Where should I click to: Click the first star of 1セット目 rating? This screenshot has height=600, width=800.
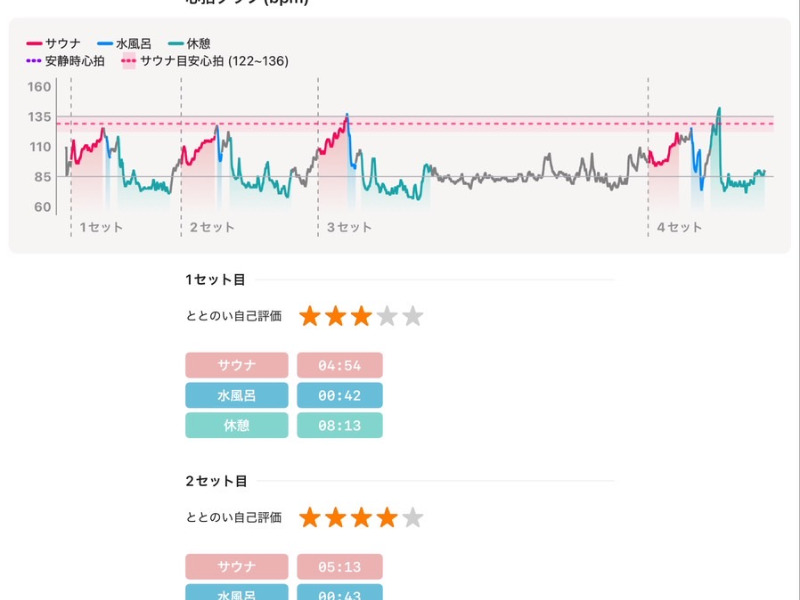310,317
